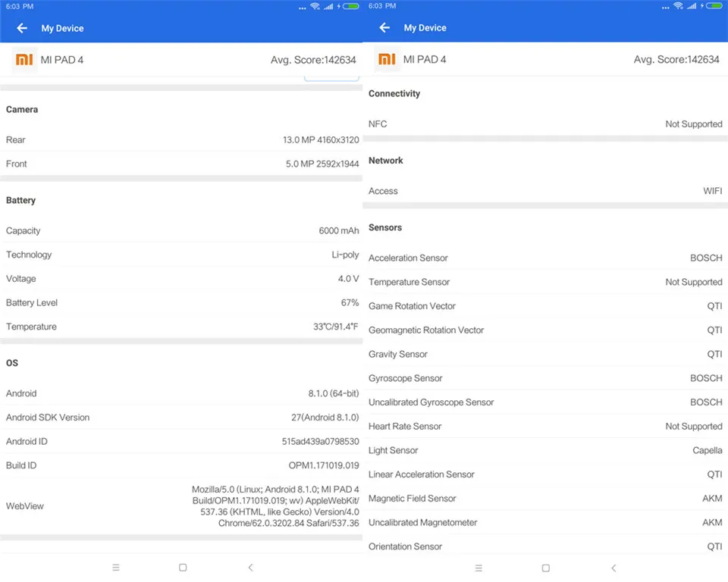Image resolution: width=728 pixels, height=582 pixels.
Task: Tap the signal strength icon on right screen
Action: click(x=692, y=5)
